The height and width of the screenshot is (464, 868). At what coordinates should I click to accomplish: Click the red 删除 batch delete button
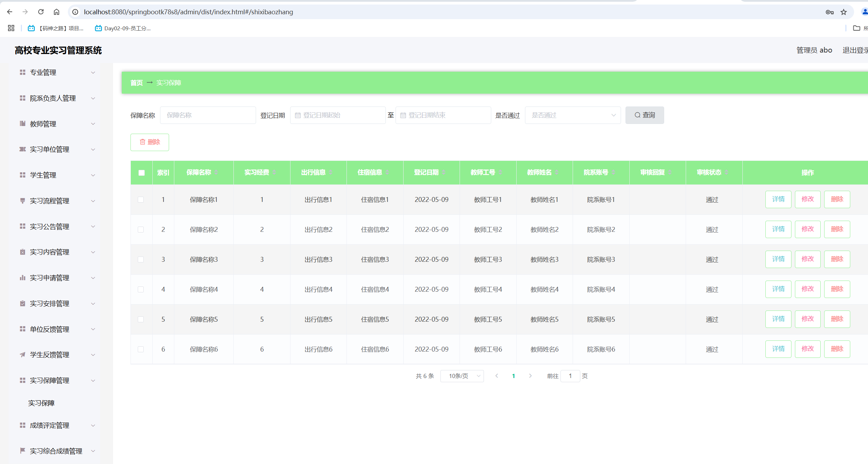pos(150,142)
